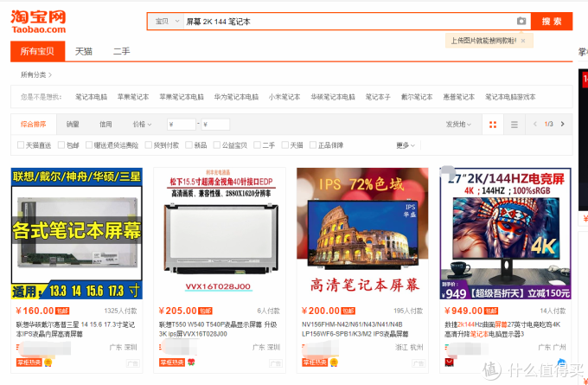Check the 新品 filter

[189, 144]
